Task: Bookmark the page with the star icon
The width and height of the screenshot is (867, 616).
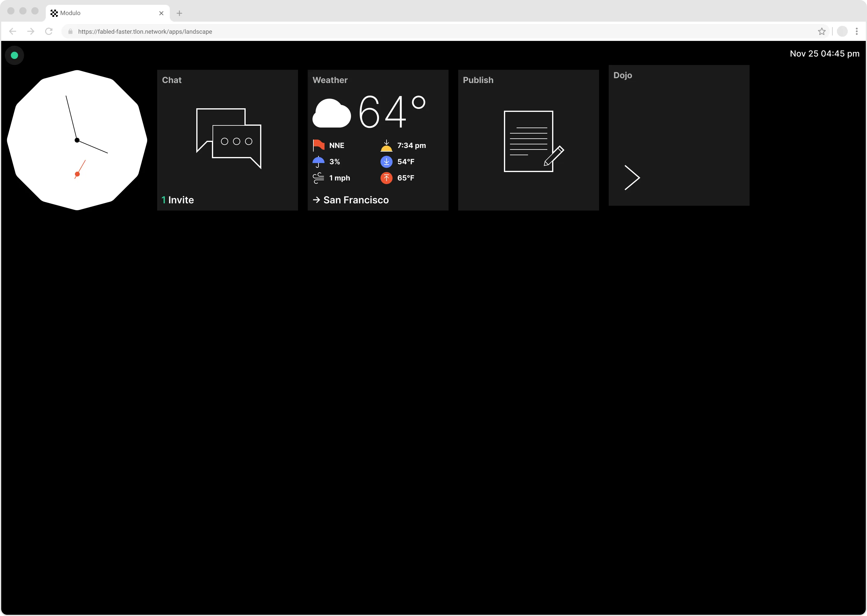Action: [822, 32]
